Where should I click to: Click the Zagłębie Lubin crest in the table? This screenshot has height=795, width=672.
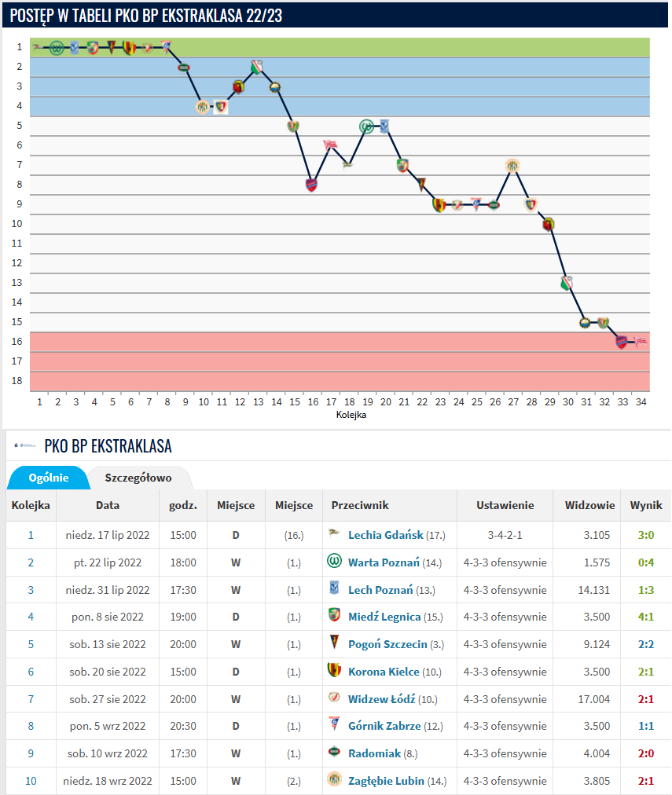point(334,780)
